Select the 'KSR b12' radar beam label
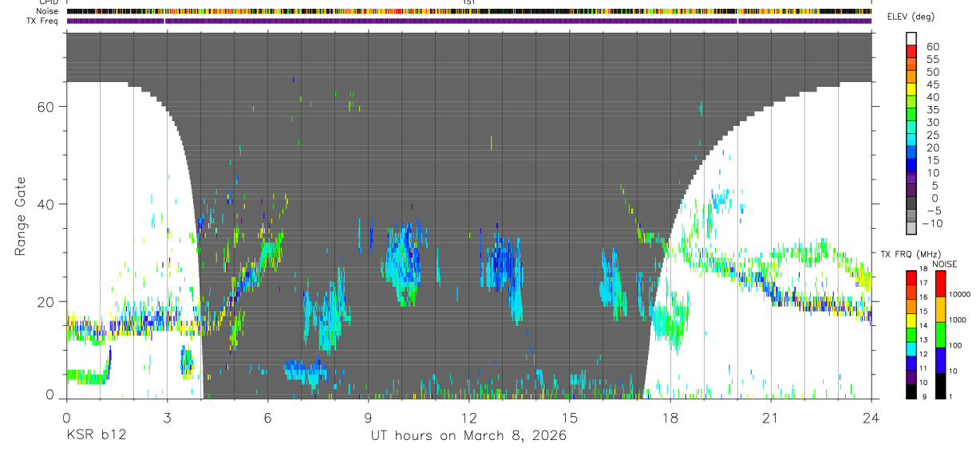 click(96, 435)
